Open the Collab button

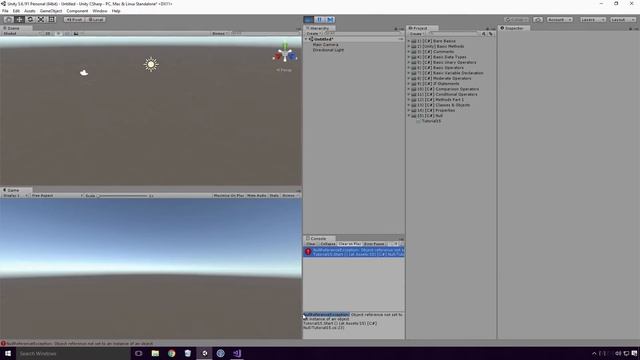click(516, 20)
